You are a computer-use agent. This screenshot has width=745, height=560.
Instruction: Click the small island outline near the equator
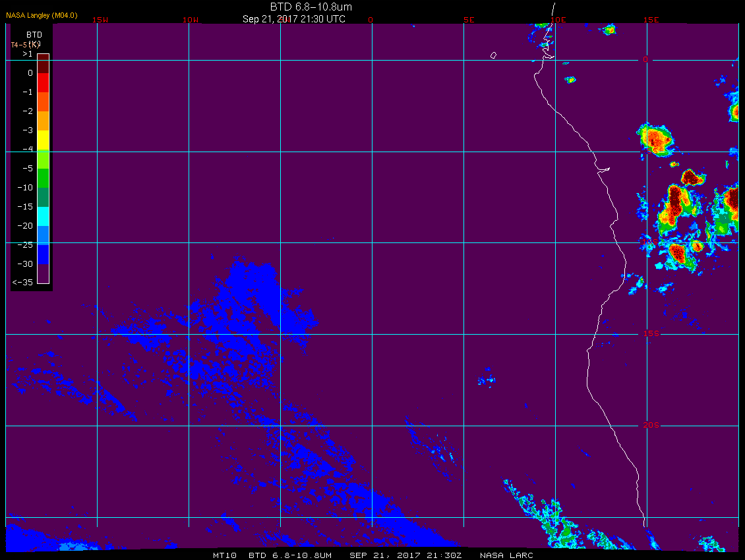tap(493, 55)
